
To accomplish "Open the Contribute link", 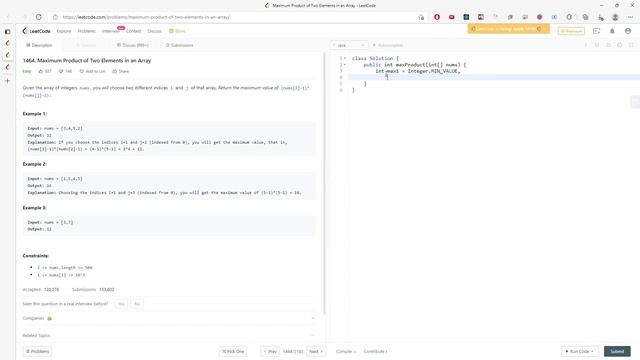I will (x=375, y=351).
